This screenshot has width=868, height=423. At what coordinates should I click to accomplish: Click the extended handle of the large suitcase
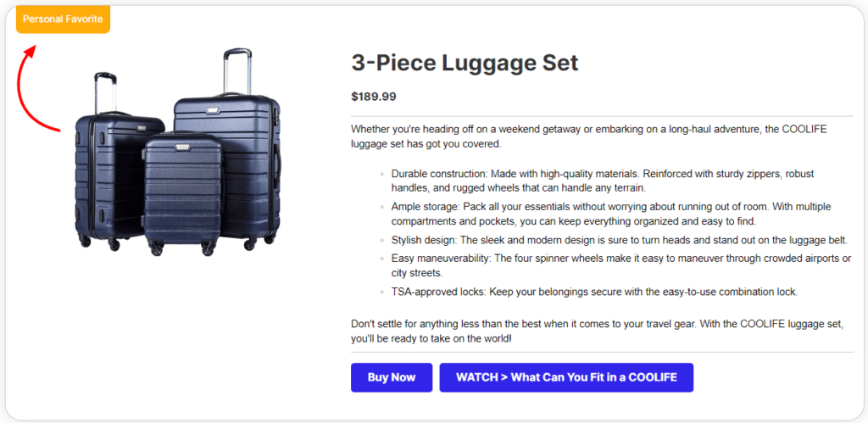coord(236,72)
